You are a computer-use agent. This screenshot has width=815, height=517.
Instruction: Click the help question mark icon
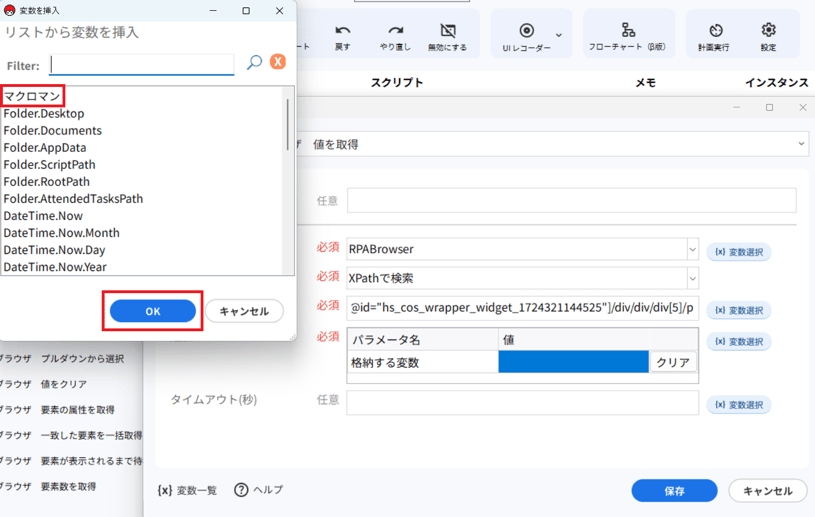241,489
